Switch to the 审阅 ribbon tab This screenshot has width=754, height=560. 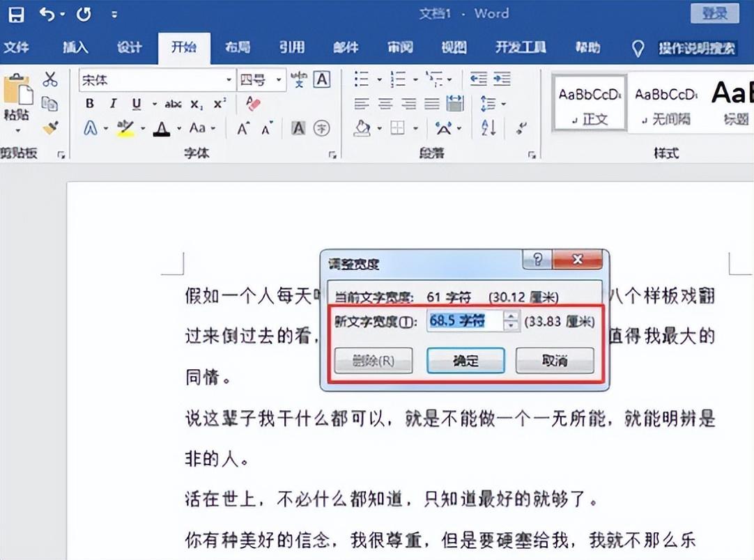coord(400,47)
